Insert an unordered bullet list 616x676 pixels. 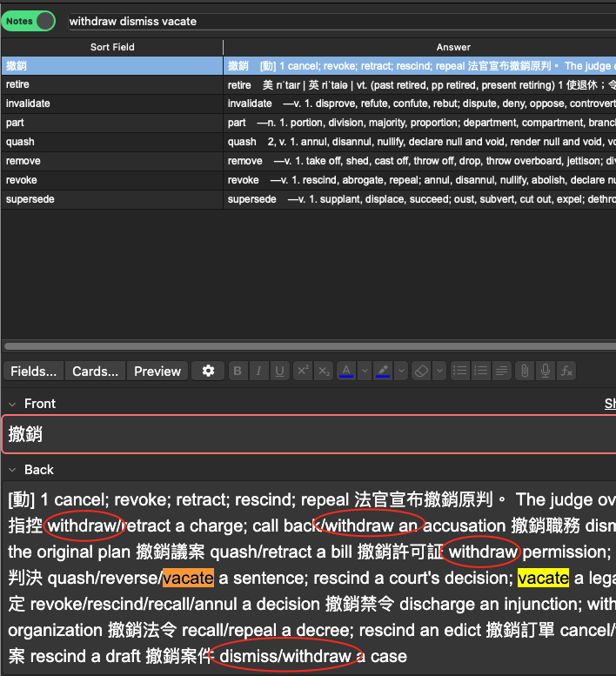[x=460, y=371]
